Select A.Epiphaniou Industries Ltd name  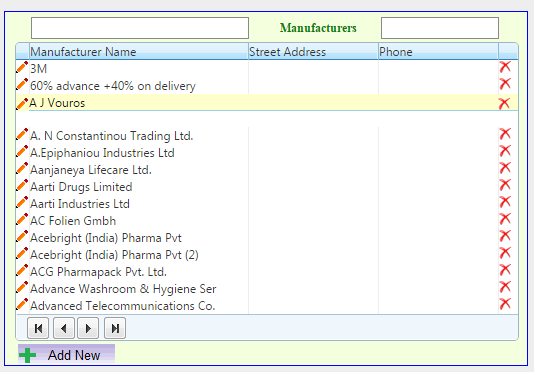(x=102, y=153)
